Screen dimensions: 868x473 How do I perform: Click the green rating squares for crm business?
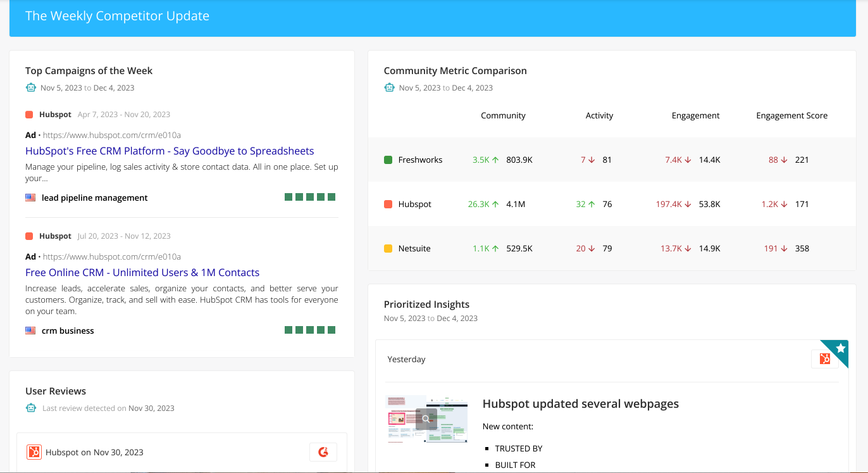[310, 330]
